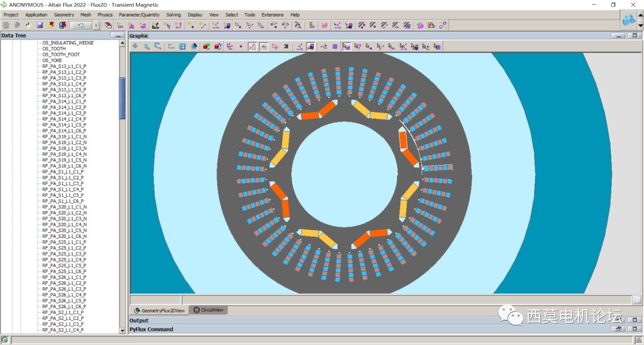
Task: Toggle display of points in Graphic toolbar
Action: click(241, 46)
